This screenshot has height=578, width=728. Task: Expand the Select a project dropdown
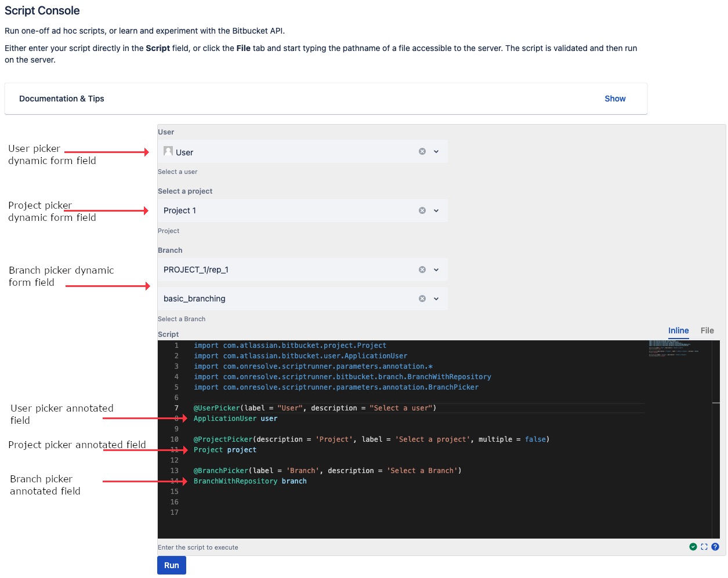[436, 211]
